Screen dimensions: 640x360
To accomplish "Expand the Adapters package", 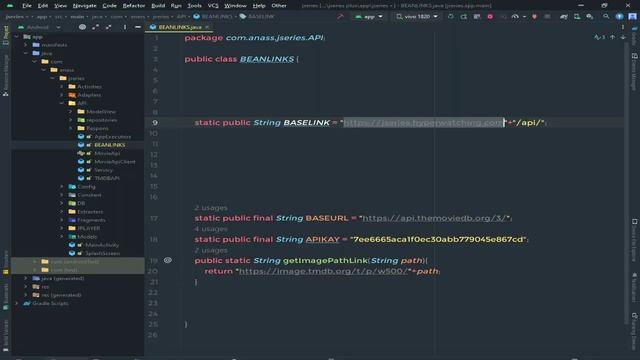I will 62,95.
